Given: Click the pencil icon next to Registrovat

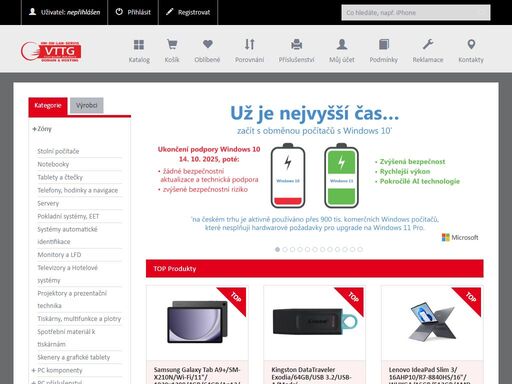Looking at the screenshot, I should (170, 12).
